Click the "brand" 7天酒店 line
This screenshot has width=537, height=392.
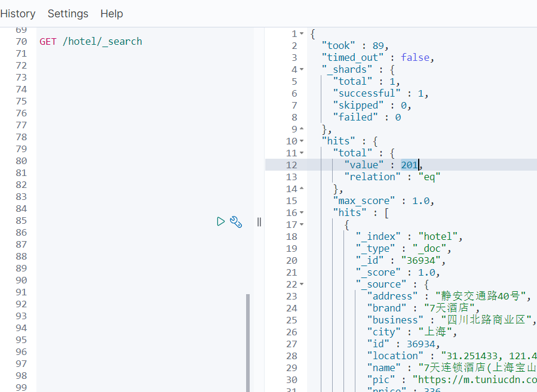point(424,308)
